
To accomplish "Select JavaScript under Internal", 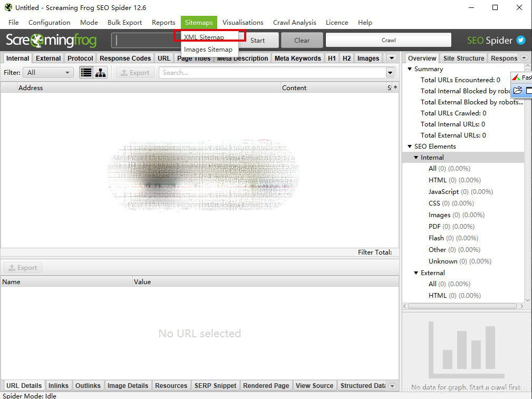I will [x=460, y=192].
